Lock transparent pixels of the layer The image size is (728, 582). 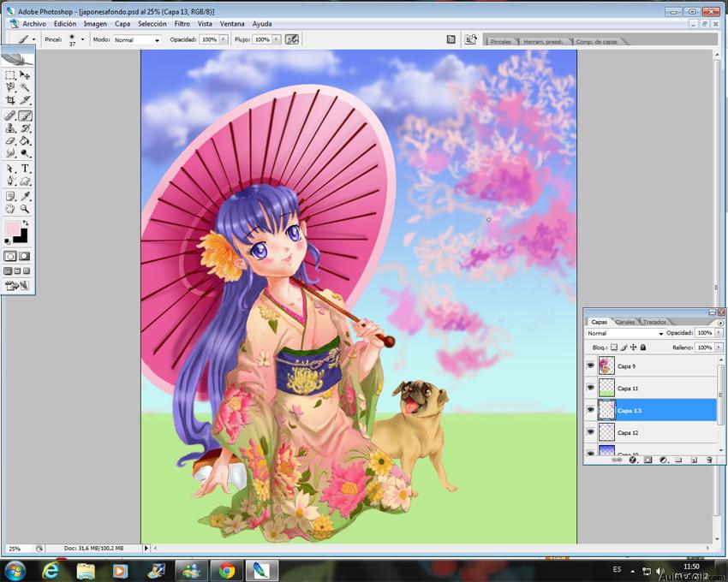(x=614, y=347)
